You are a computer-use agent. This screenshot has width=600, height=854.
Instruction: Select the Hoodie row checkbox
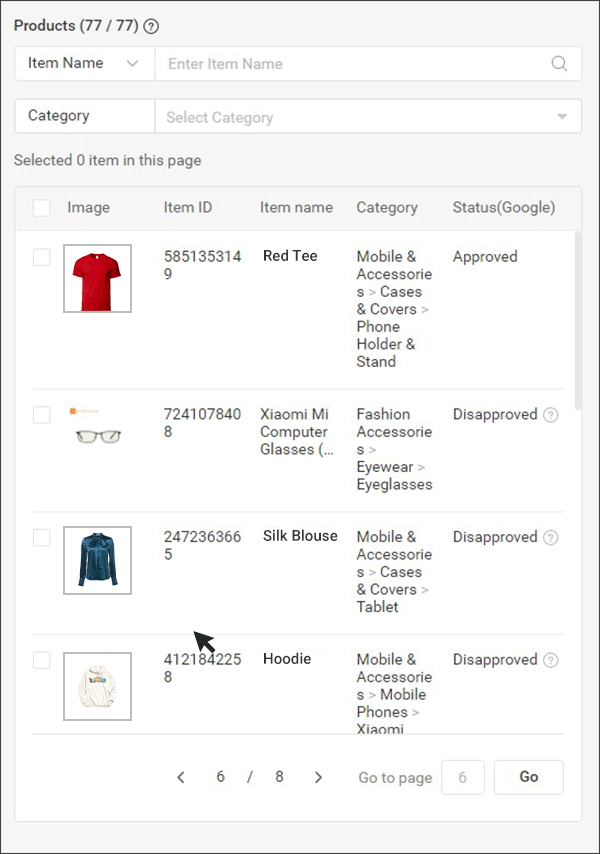coord(42,660)
